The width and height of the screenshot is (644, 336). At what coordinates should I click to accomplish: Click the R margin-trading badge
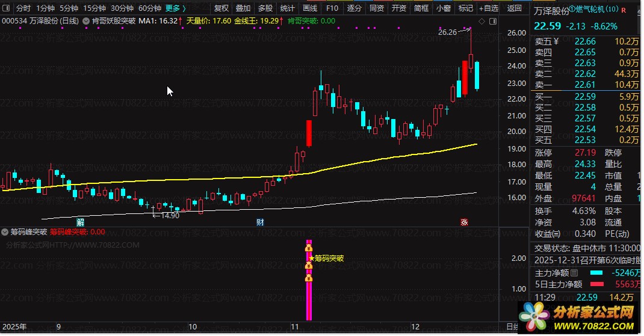click(624, 10)
